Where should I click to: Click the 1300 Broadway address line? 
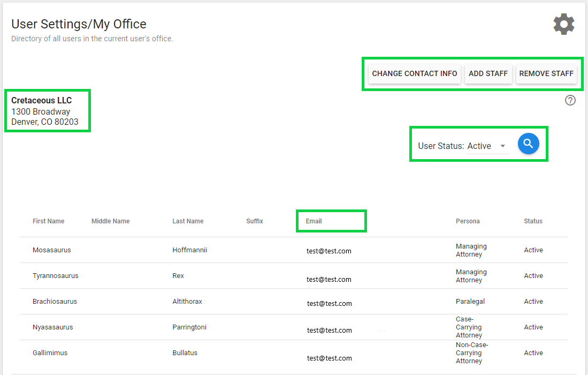click(x=41, y=112)
